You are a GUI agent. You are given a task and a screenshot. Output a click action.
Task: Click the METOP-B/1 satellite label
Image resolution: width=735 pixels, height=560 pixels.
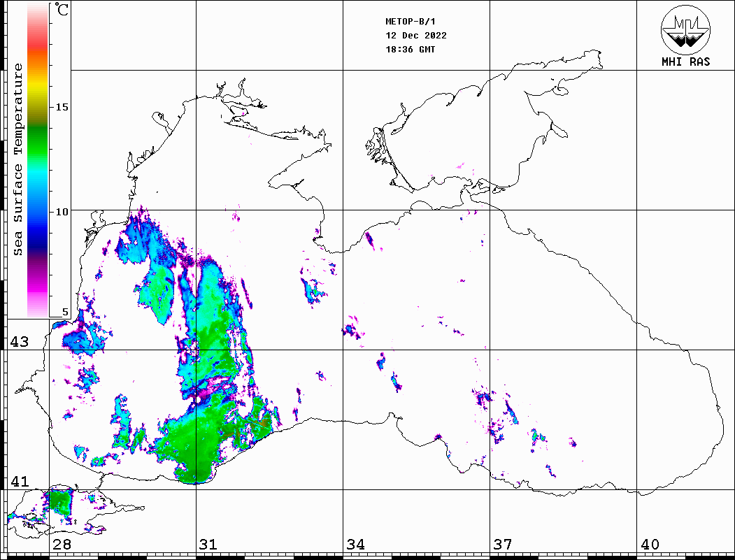point(410,22)
